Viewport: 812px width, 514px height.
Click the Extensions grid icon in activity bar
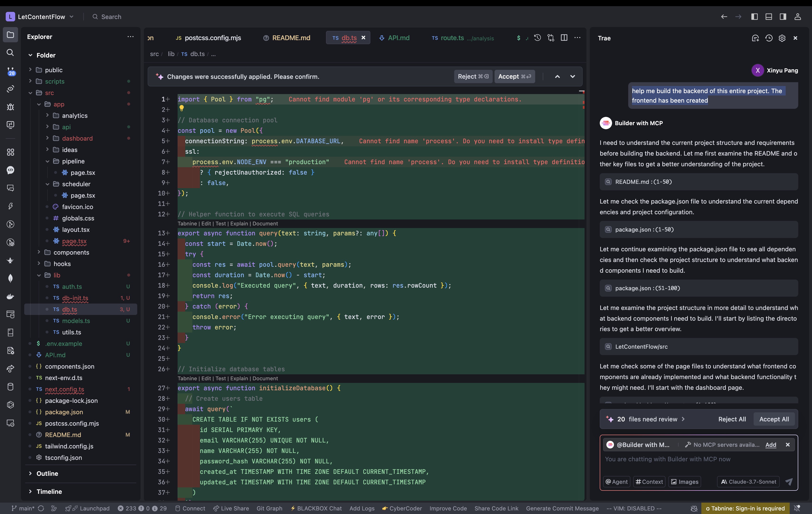coord(10,152)
